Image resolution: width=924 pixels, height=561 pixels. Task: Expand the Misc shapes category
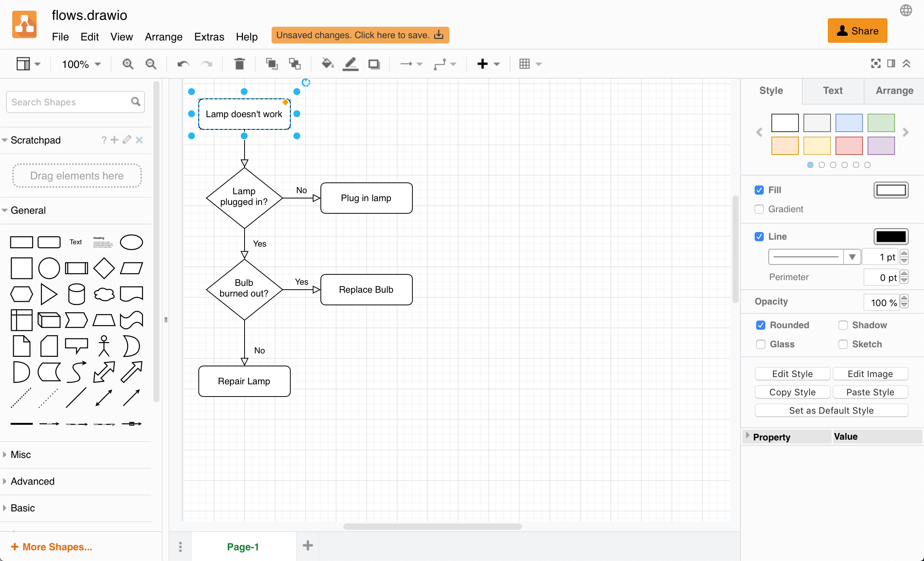20,454
